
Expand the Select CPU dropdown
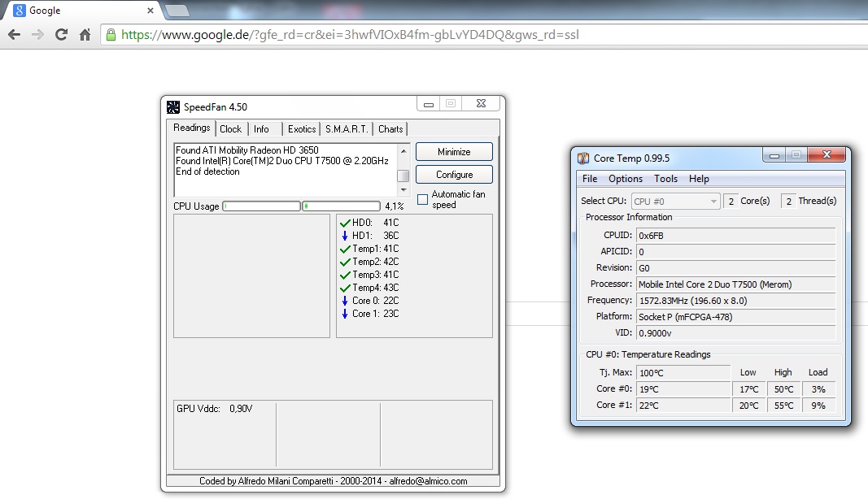[x=675, y=202]
